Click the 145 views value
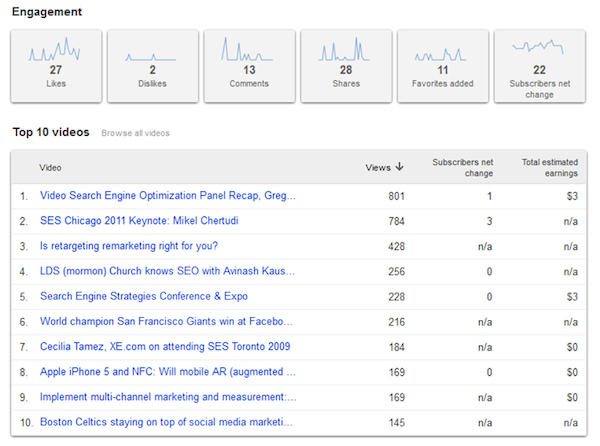Screen dimensions: 600x446 (396, 423)
